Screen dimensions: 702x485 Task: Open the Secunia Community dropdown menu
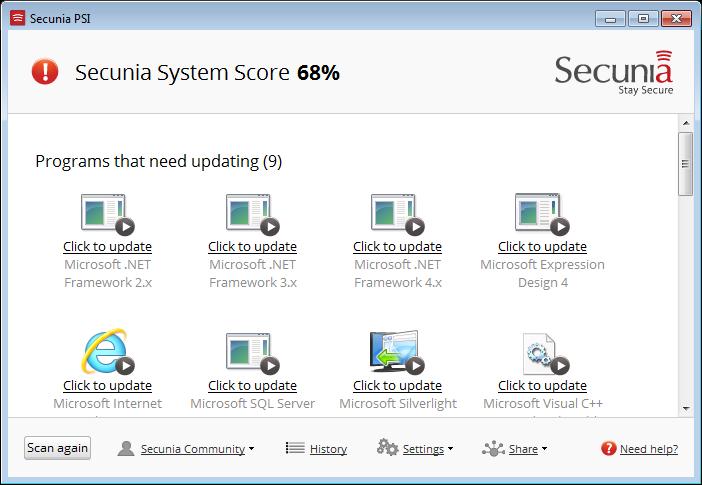(185, 449)
